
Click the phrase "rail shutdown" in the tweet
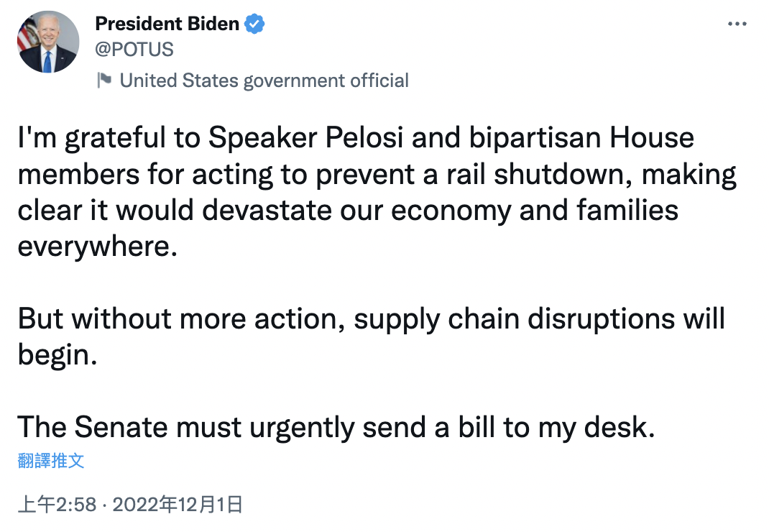coord(539,175)
